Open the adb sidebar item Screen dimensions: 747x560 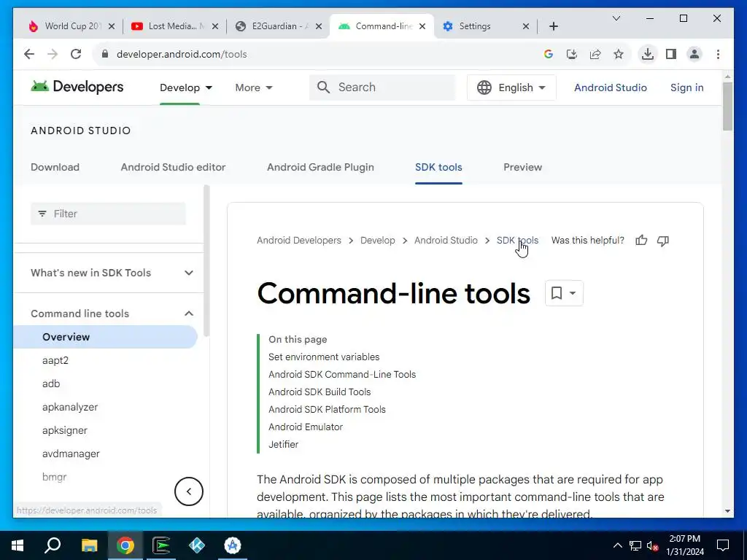[x=51, y=384]
